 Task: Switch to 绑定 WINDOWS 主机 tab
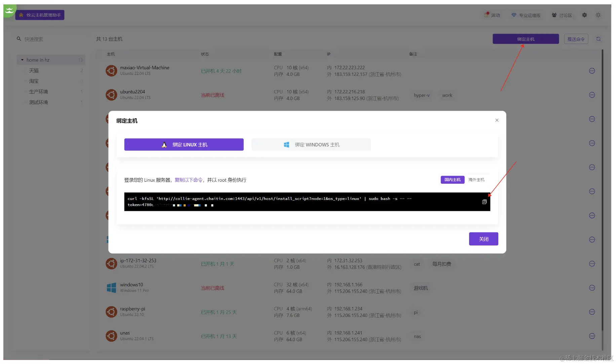pos(311,144)
